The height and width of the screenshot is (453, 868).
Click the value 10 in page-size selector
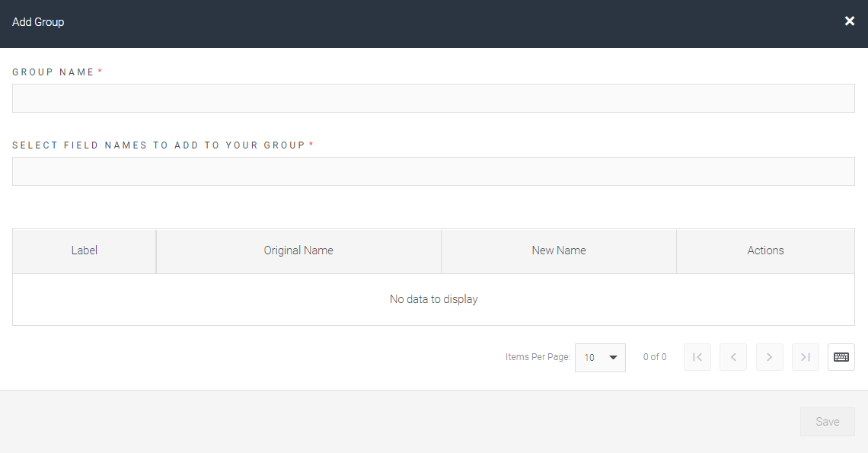coord(590,357)
